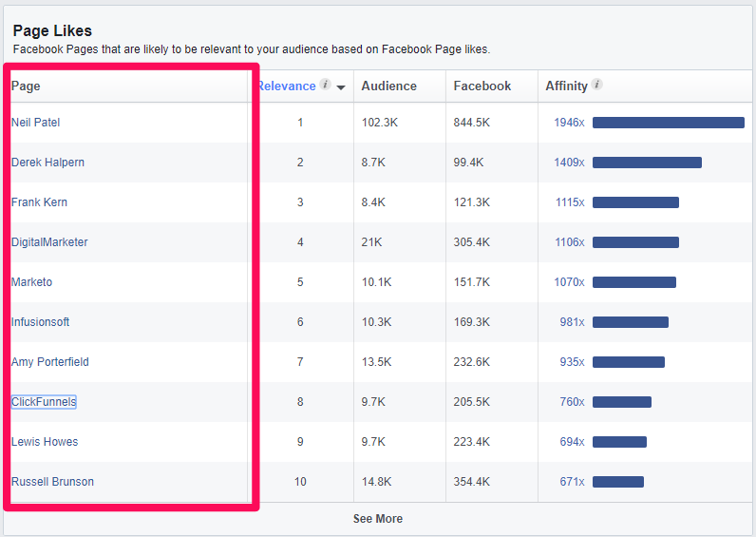Click the Page column header
This screenshot has height=537, width=756.
[26, 86]
